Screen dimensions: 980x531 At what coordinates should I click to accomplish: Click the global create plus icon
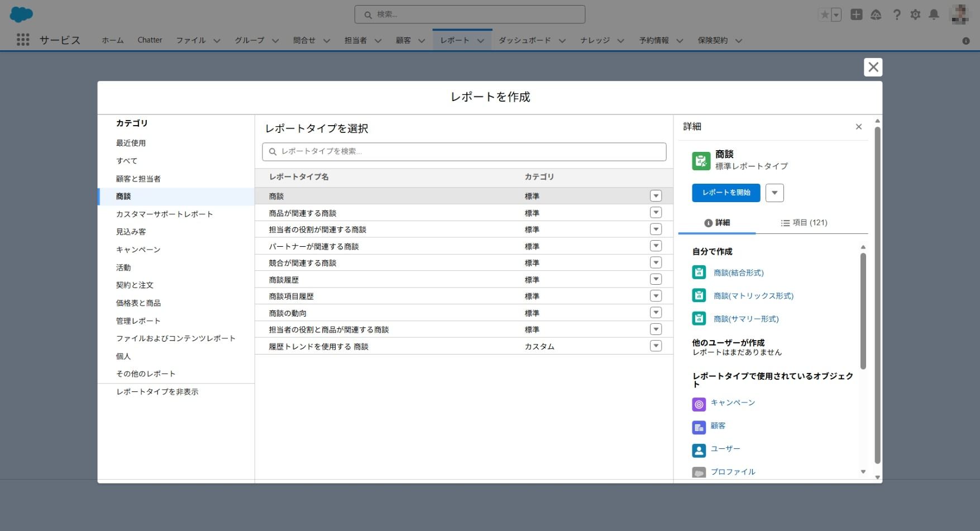pyautogui.click(x=856, y=15)
